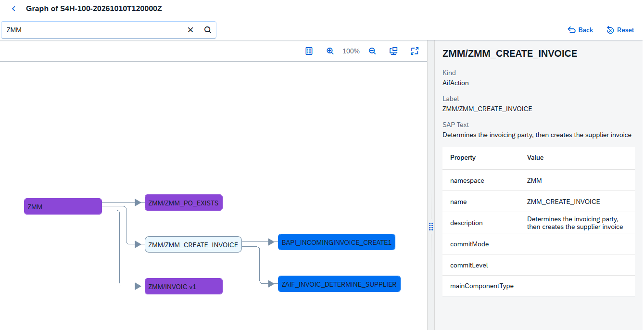Click the SAP Text field label

click(x=455, y=125)
